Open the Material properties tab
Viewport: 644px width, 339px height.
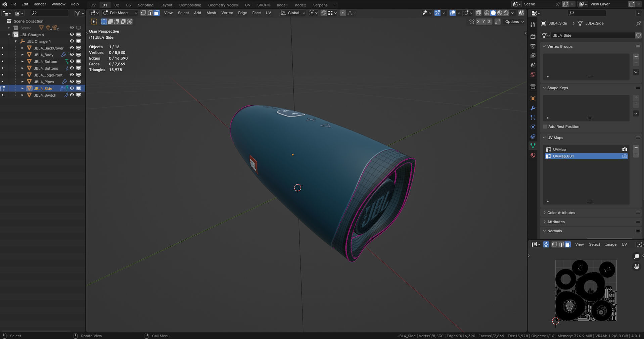tap(533, 155)
